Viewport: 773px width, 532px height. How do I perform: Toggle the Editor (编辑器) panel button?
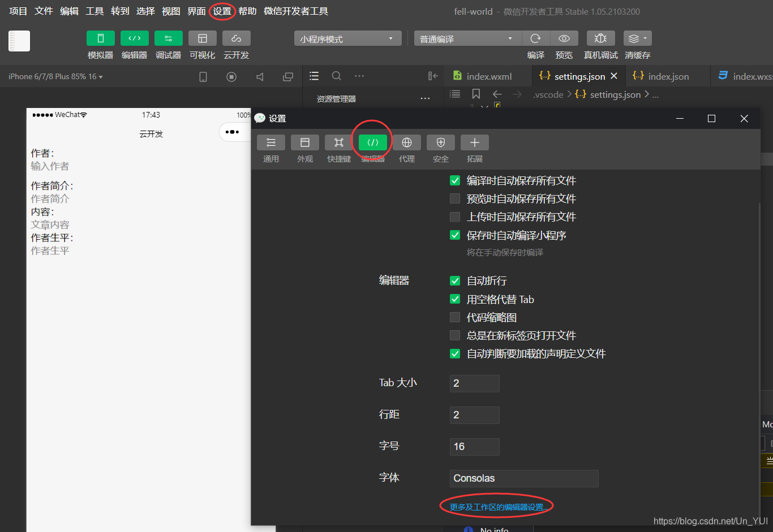coord(135,38)
